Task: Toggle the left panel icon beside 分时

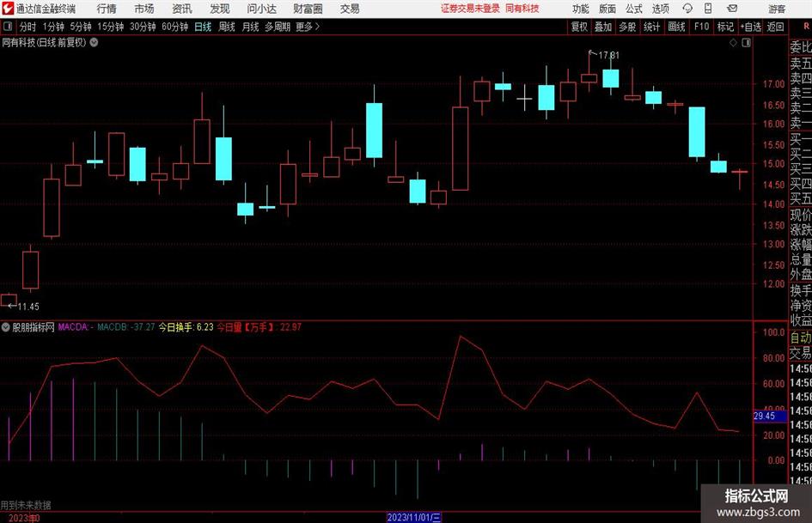Action: click(7, 27)
